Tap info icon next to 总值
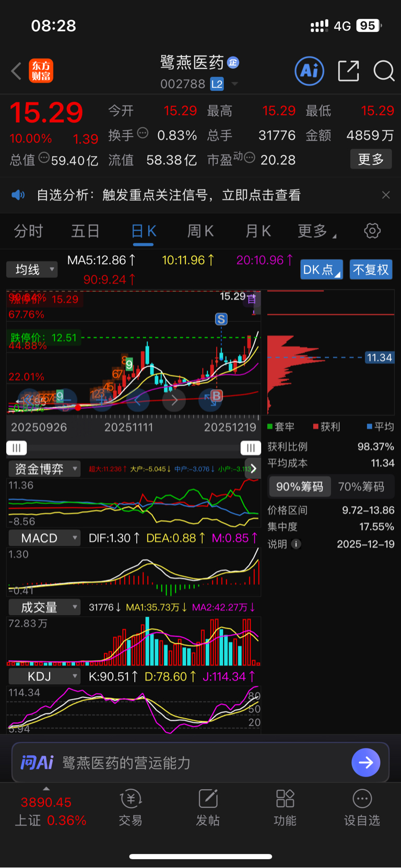The image size is (401, 868). pyautogui.click(x=44, y=158)
